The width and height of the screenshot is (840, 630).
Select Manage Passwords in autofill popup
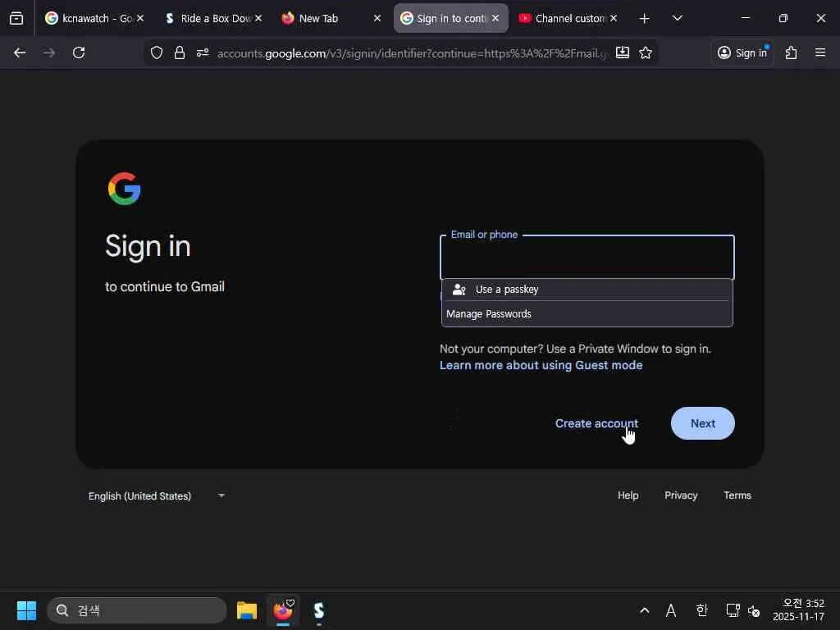(x=587, y=314)
